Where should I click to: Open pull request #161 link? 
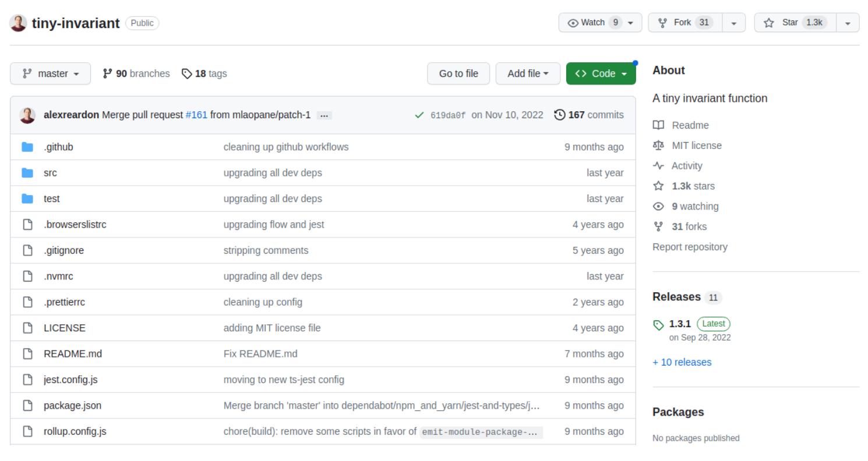pos(196,115)
